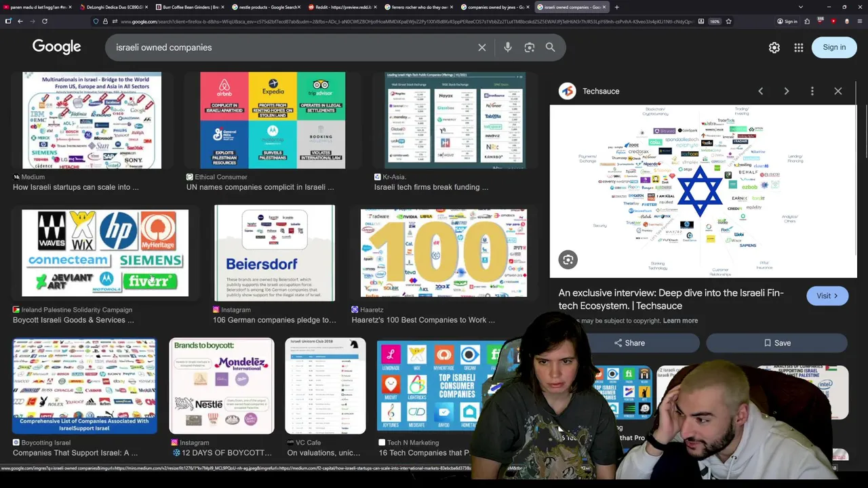This screenshot has height=488, width=868.
Task: Switch to the Reddit preview tab
Action: point(342,7)
